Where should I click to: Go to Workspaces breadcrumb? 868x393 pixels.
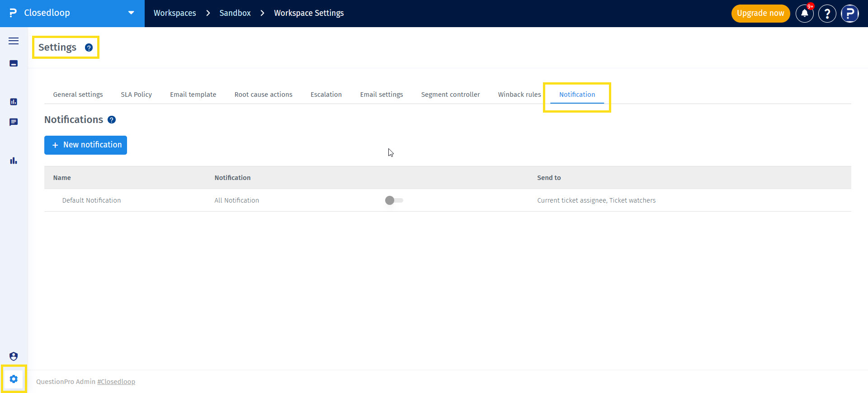click(x=175, y=13)
